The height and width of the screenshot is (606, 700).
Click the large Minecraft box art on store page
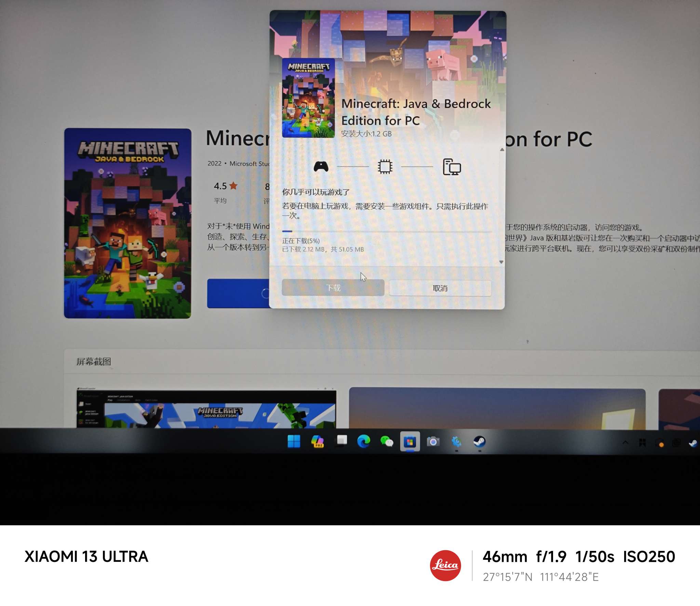(x=127, y=223)
